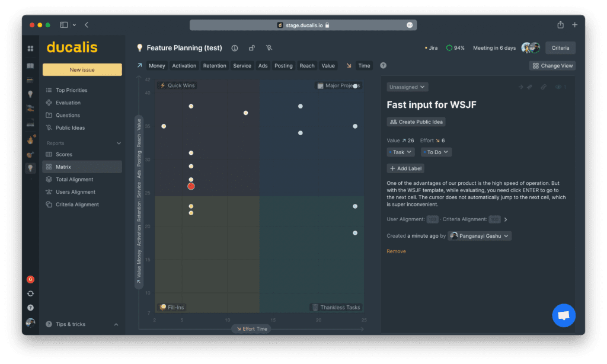Toggle the Activation criterion filter

(x=184, y=66)
